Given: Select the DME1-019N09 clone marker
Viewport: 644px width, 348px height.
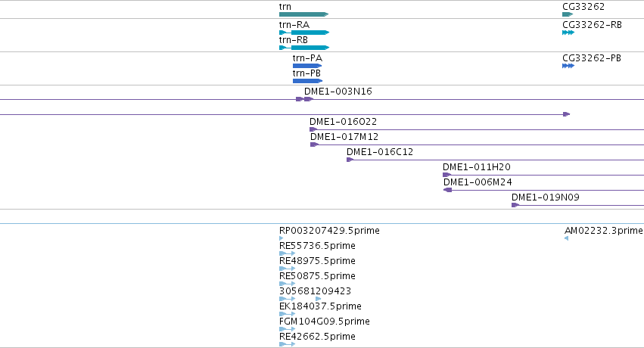Looking at the screenshot, I should pos(515,205).
